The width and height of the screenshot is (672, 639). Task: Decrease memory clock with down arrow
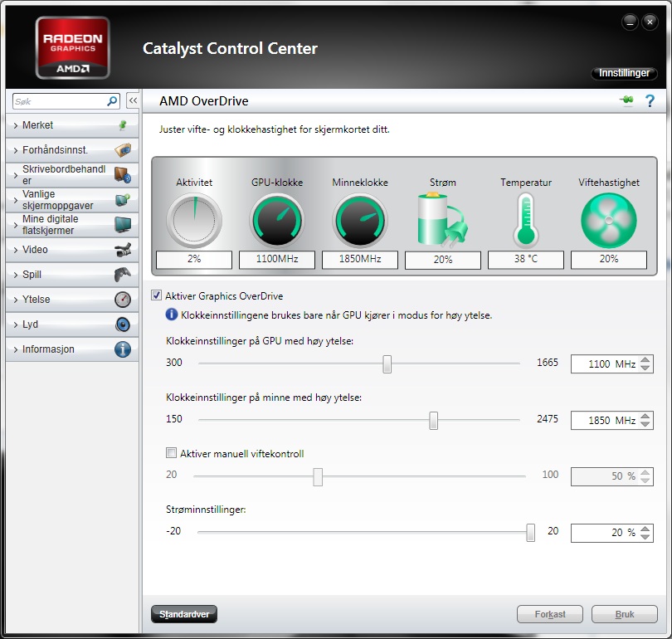click(x=645, y=425)
